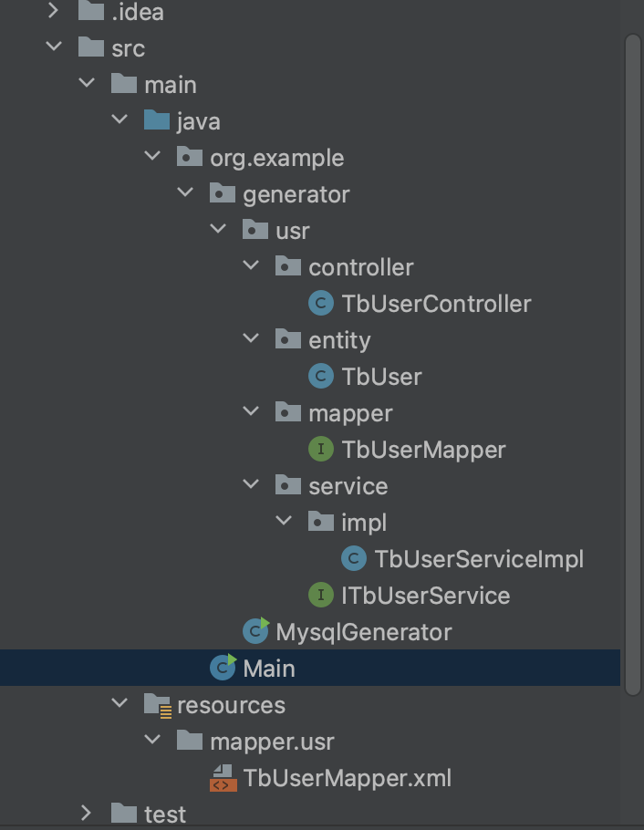Collapse the mapper.usr resources folder
Screen dimensions: 644x830
click(152, 742)
